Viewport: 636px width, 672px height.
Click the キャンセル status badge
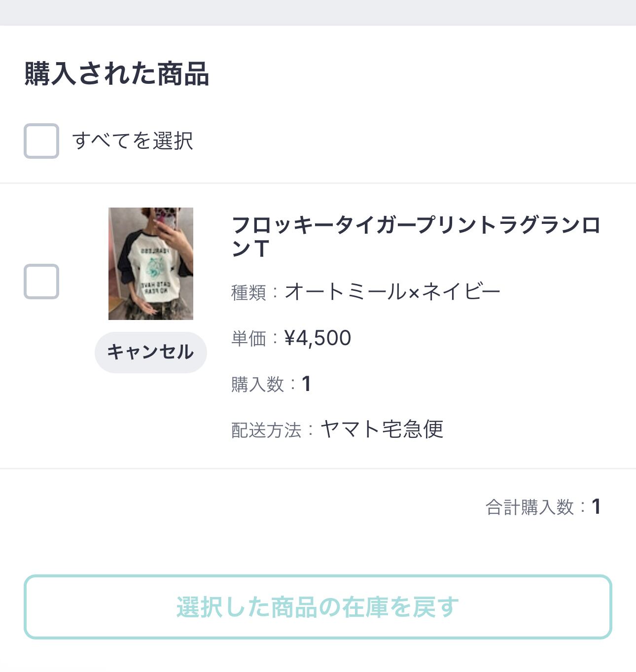(150, 352)
